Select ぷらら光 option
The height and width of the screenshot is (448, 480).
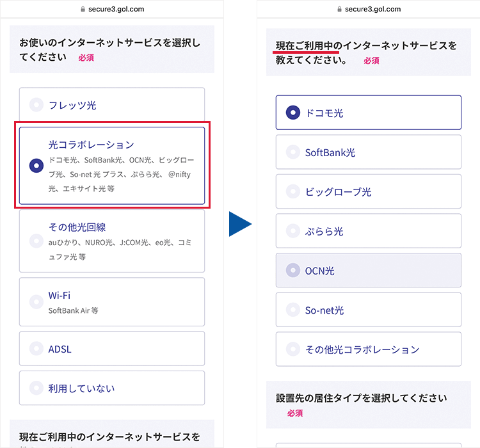pos(368,231)
